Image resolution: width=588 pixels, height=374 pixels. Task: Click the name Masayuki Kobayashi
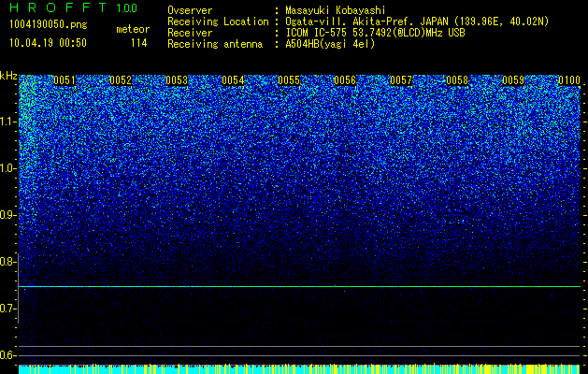point(336,10)
